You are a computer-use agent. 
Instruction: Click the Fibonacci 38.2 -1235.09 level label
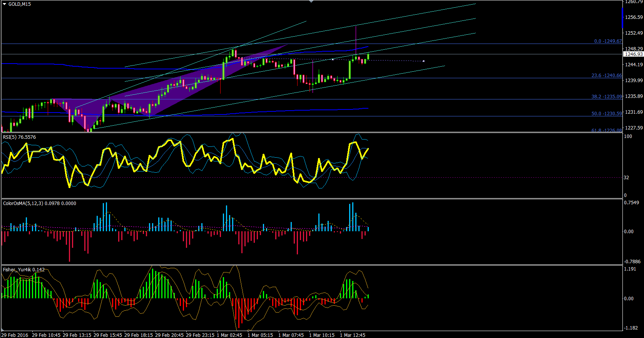click(607, 96)
